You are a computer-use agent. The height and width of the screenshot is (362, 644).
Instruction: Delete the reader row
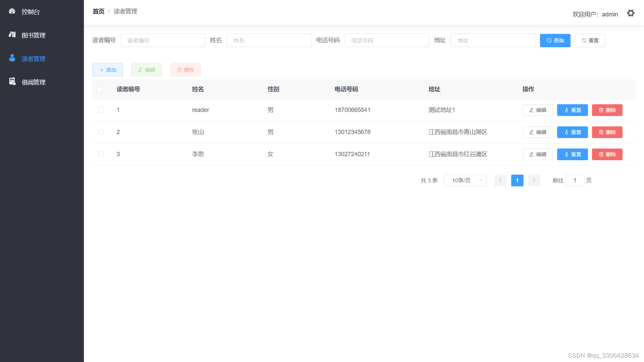607,110
